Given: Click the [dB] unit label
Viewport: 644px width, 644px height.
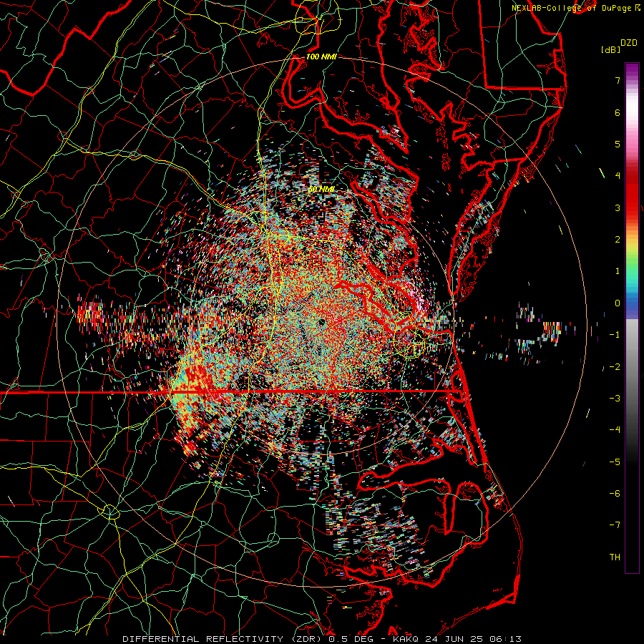Looking at the screenshot, I should (611, 50).
